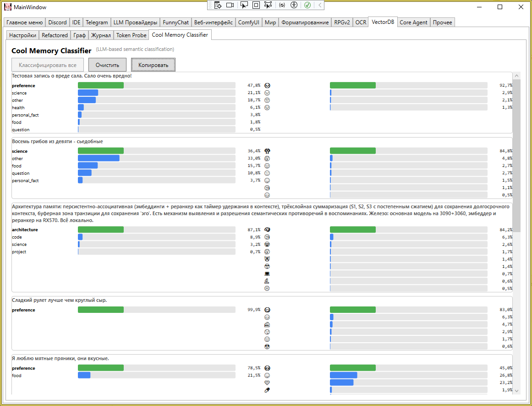Click the vertical scrollbar's down arrow

click(516, 391)
